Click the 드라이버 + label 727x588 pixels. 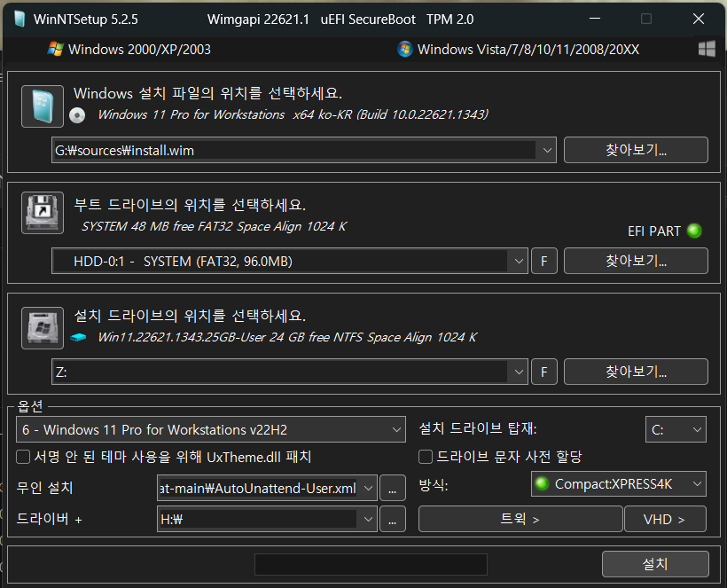click(49, 519)
